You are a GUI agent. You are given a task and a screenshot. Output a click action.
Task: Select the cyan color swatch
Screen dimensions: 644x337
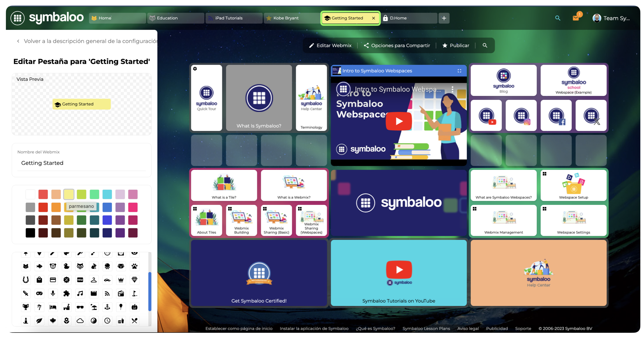107,194
